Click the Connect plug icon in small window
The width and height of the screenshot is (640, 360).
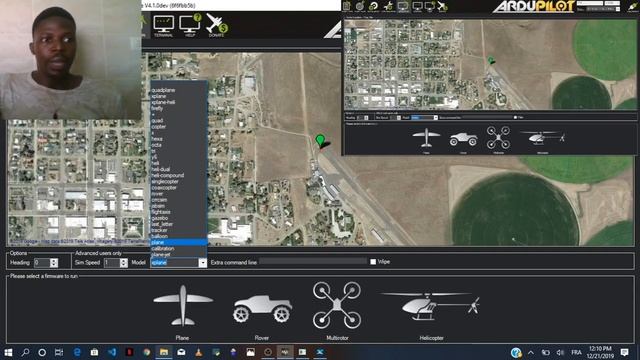pos(632,6)
